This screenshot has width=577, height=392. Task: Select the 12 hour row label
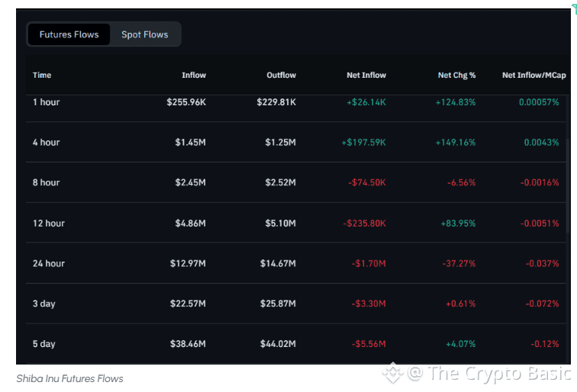point(49,223)
